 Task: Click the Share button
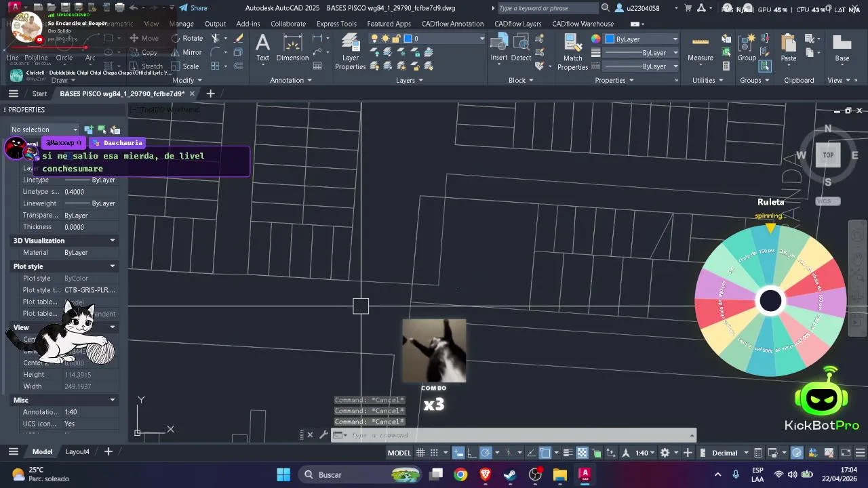(x=193, y=8)
